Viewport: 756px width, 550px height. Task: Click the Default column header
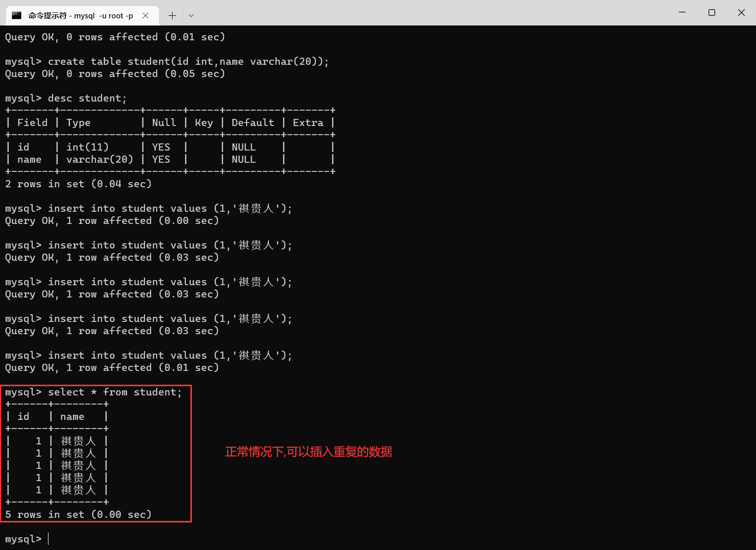[253, 122]
